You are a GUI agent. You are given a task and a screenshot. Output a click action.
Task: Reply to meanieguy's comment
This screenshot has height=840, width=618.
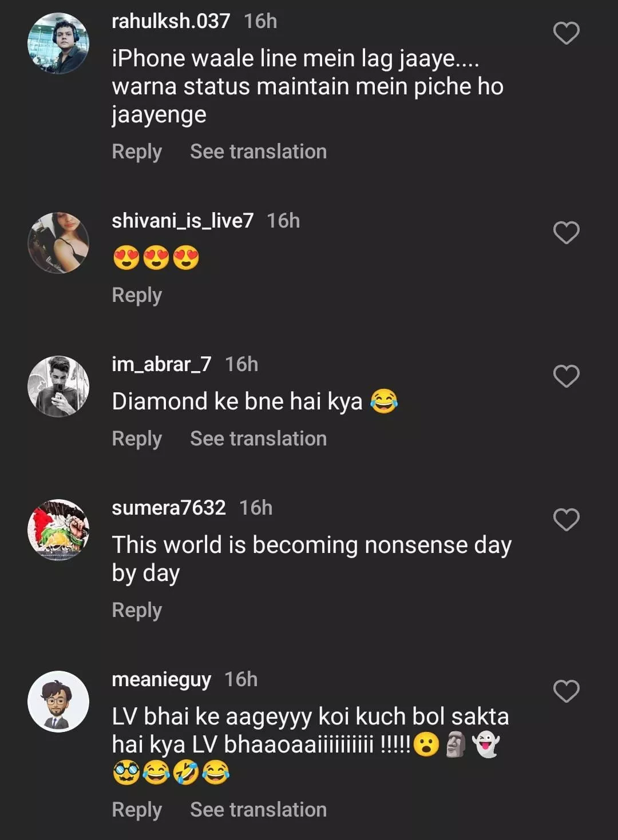pos(137,810)
